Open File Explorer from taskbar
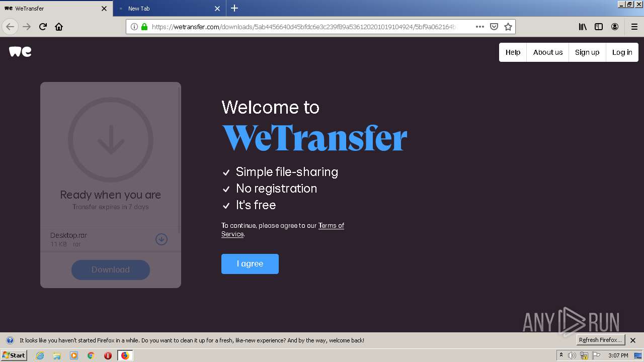644x362 pixels. pos(57,355)
